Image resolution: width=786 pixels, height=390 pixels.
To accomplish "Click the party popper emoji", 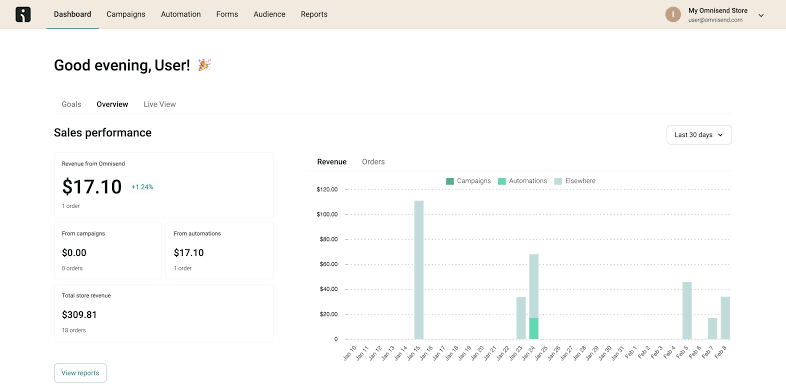I will (205, 65).
